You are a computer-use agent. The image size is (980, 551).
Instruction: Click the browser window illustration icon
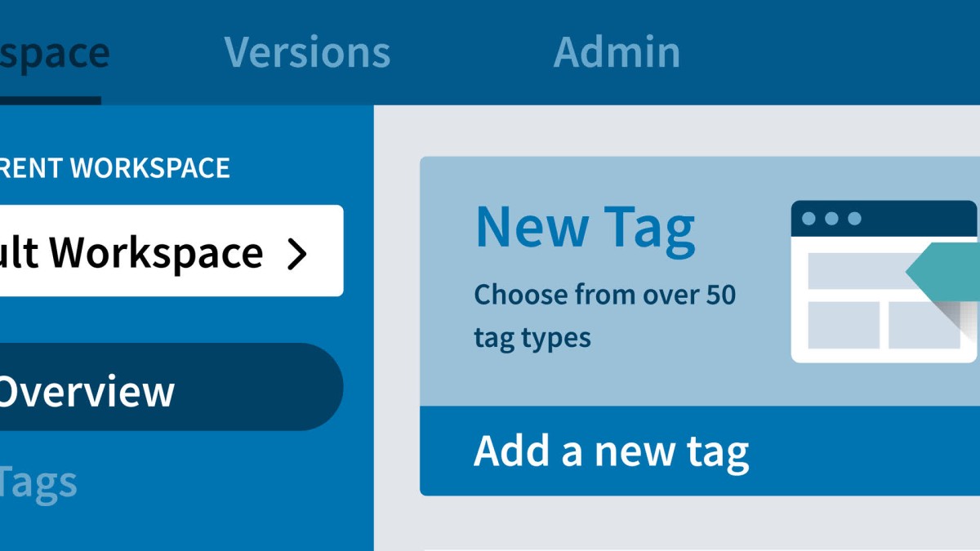coord(885,282)
